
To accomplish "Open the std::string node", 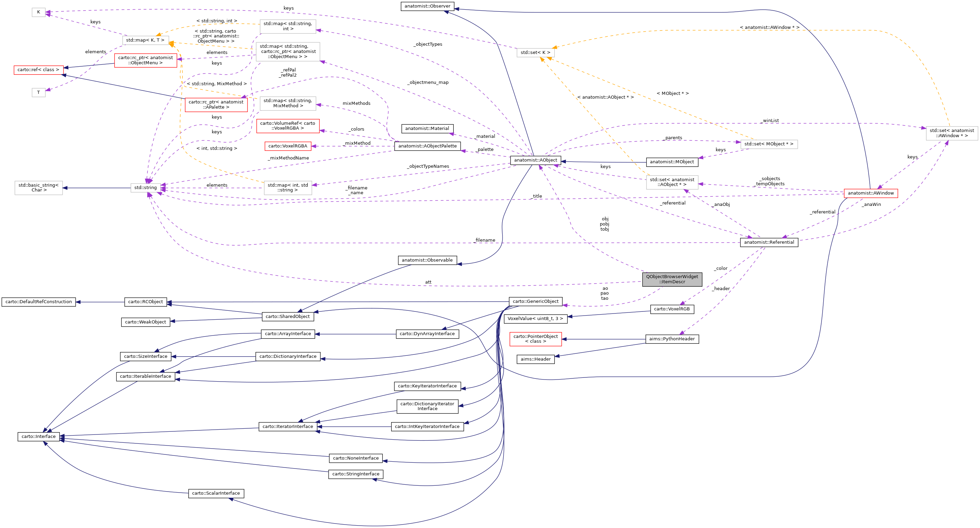I will (145, 188).
